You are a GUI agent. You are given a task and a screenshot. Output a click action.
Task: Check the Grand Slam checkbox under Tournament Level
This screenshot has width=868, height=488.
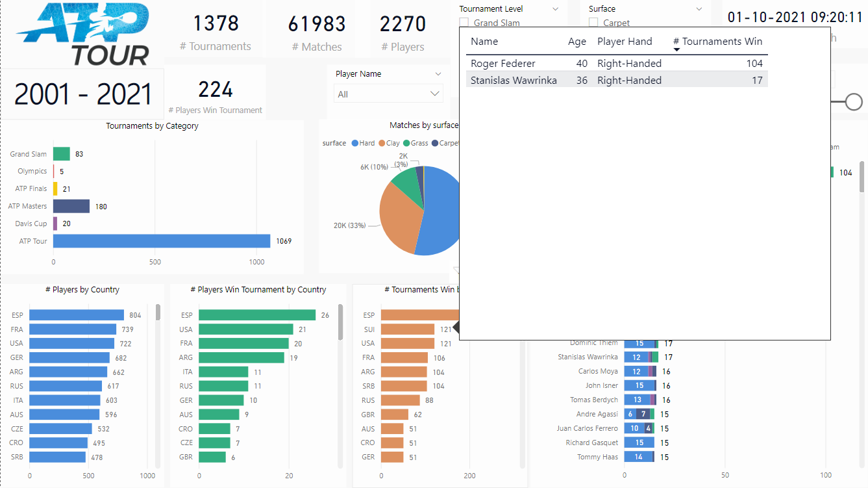tap(465, 22)
